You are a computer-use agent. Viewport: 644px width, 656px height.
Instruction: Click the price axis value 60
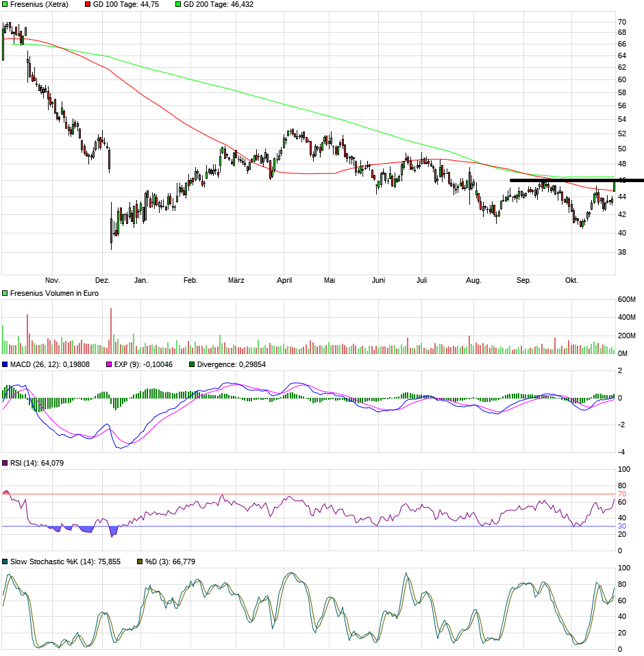(622, 79)
